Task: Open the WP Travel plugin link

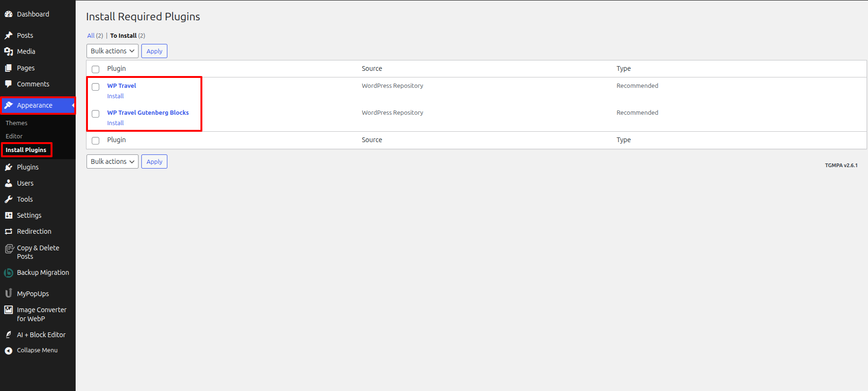Action: [x=122, y=85]
